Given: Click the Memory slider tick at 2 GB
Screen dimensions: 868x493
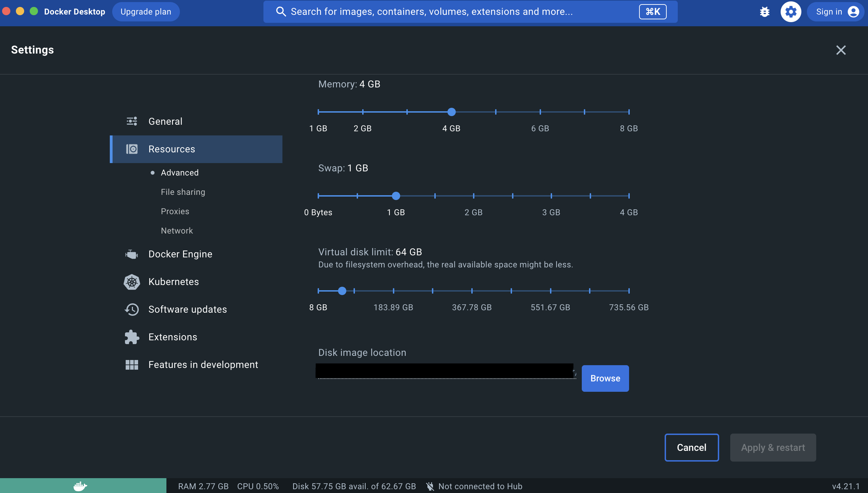Looking at the screenshot, I should (363, 112).
